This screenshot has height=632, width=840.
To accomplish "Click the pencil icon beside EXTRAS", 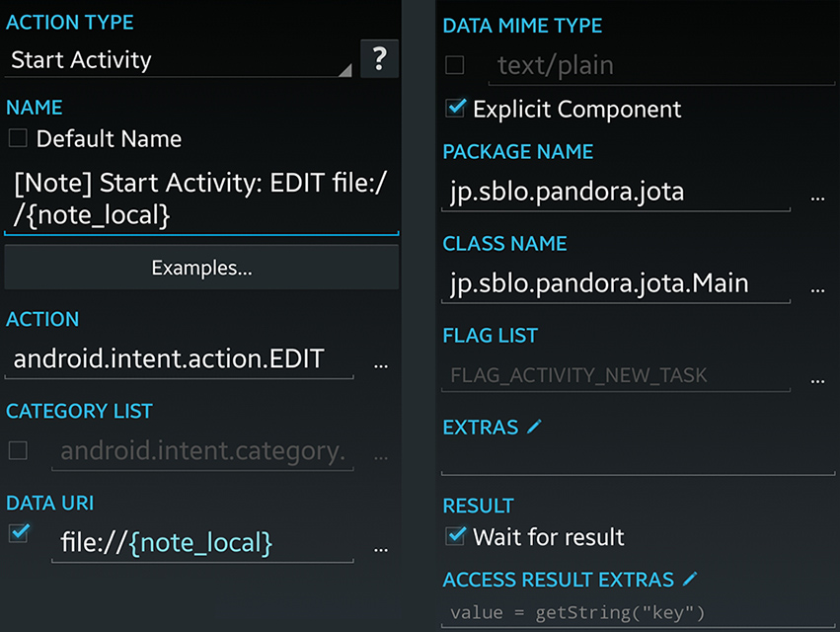I will click(x=534, y=427).
